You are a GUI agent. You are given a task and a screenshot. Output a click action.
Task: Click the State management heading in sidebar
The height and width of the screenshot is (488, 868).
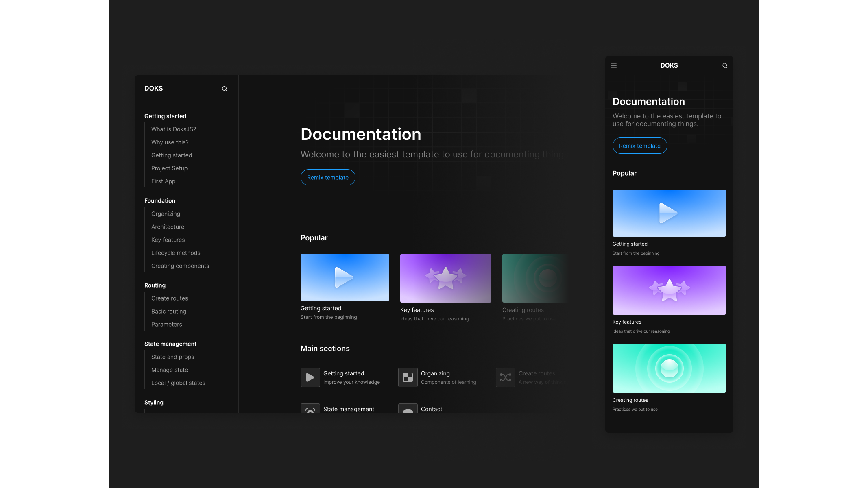click(x=170, y=344)
